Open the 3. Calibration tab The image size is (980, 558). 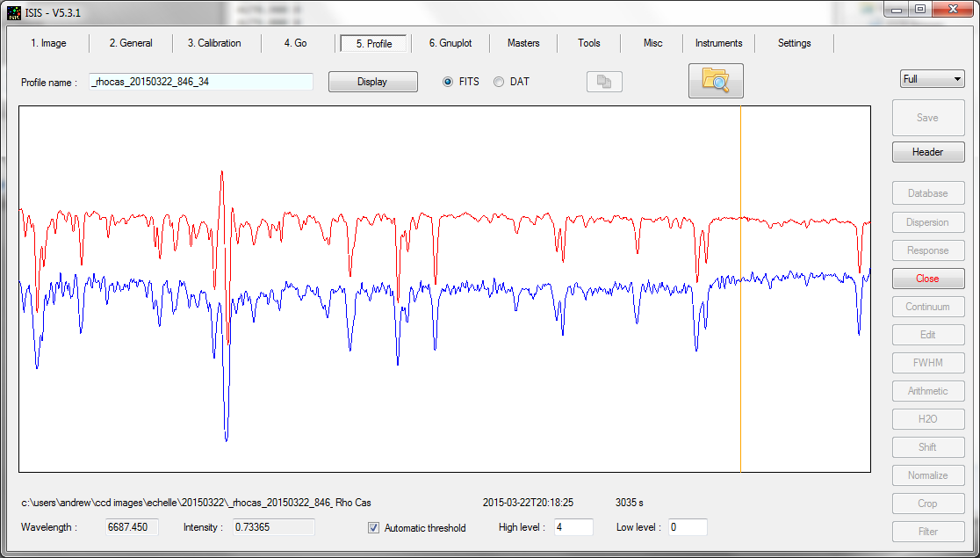[x=213, y=43]
